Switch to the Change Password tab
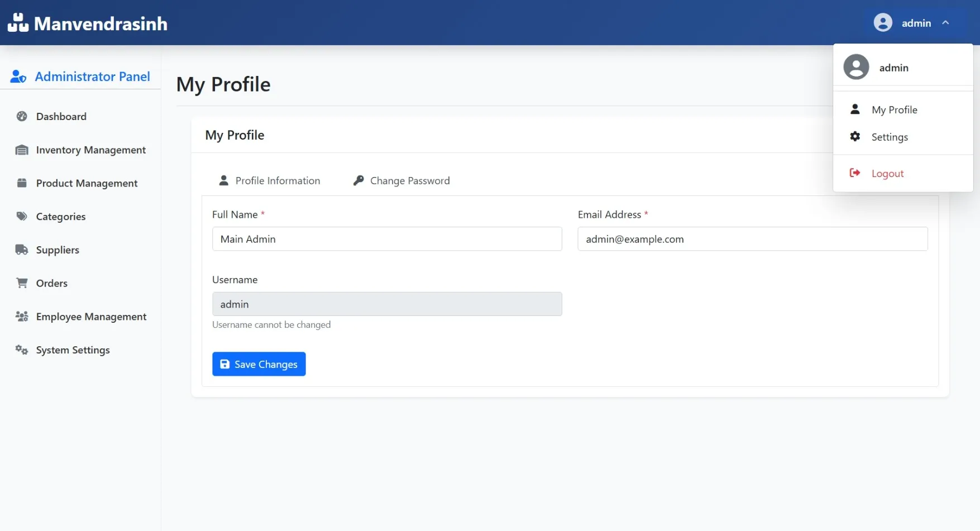The height and width of the screenshot is (531, 980). [x=409, y=180]
